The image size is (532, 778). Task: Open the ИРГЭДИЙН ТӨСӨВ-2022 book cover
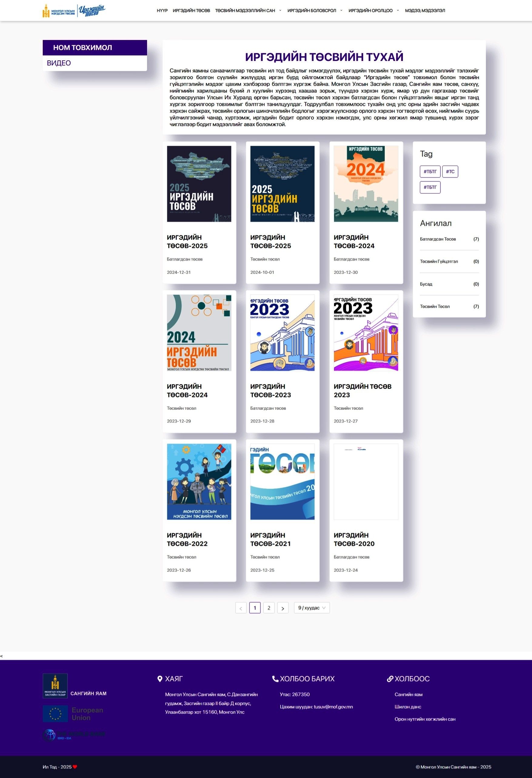[199, 482]
